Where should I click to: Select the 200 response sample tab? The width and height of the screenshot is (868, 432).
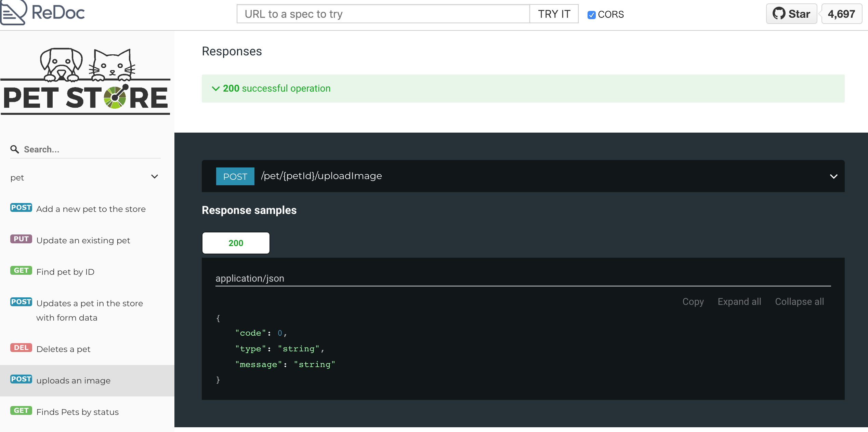tap(236, 243)
